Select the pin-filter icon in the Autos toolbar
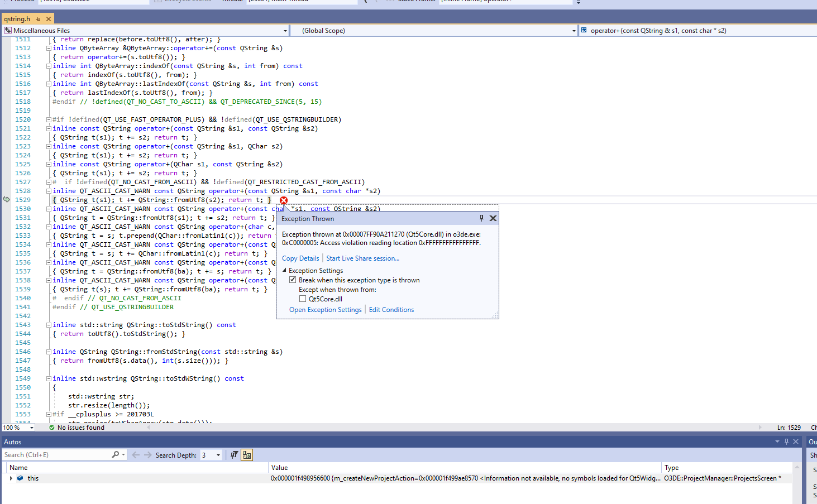The image size is (817, 504). point(233,454)
